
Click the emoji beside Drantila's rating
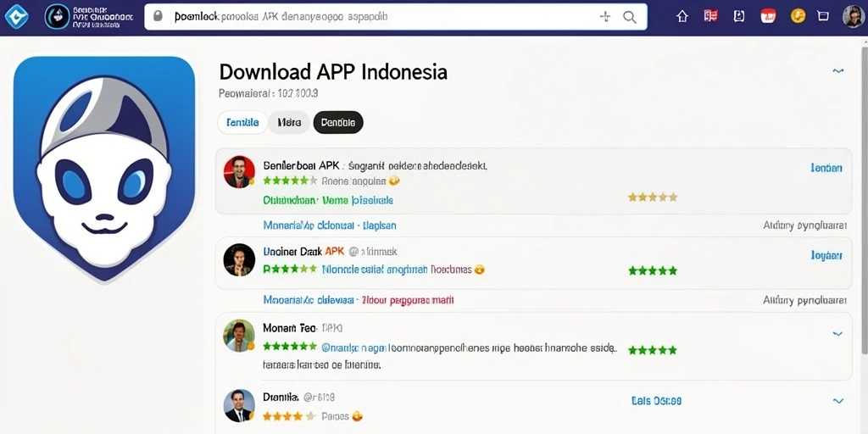click(357, 415)
